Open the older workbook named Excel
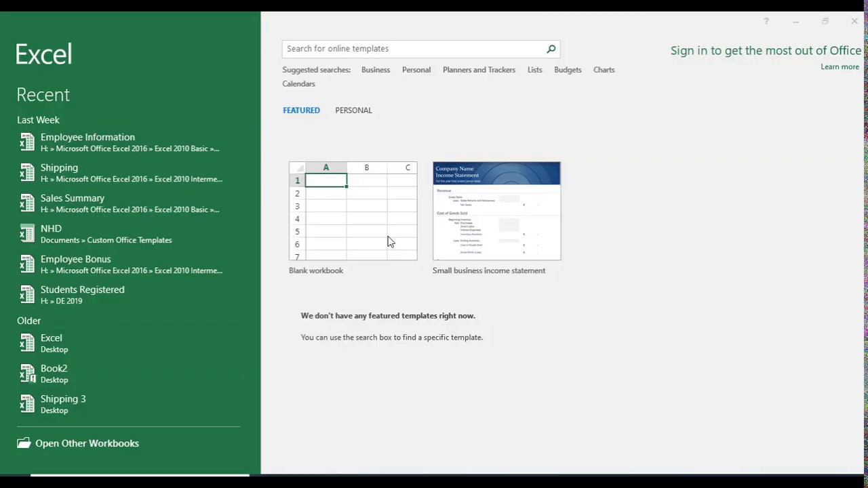This screenshot has width=868, height=488. coord(129,343)
